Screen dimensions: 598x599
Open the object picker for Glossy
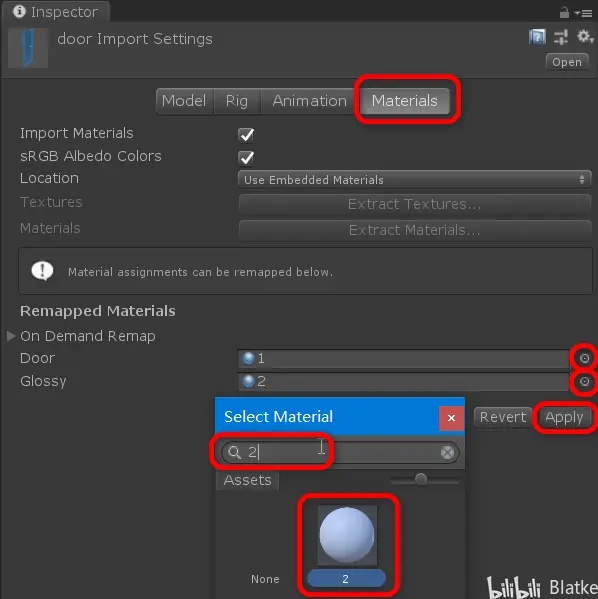pos(584,381)
